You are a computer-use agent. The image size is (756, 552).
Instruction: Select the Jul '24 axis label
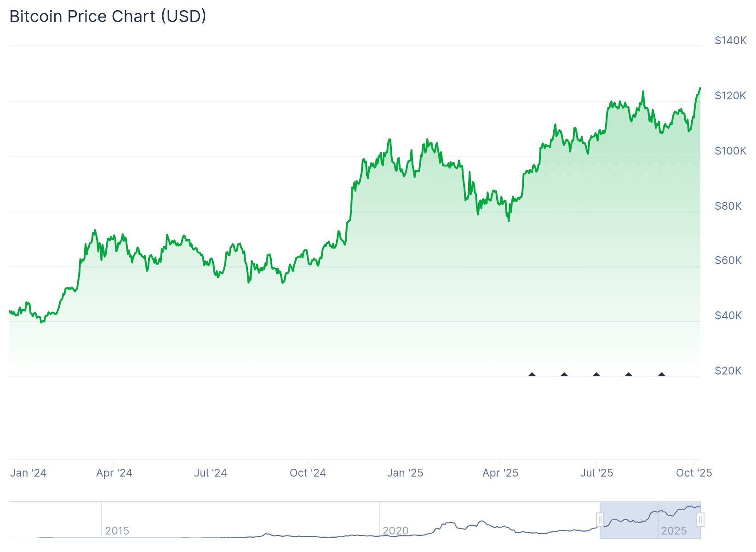[211, 473]
